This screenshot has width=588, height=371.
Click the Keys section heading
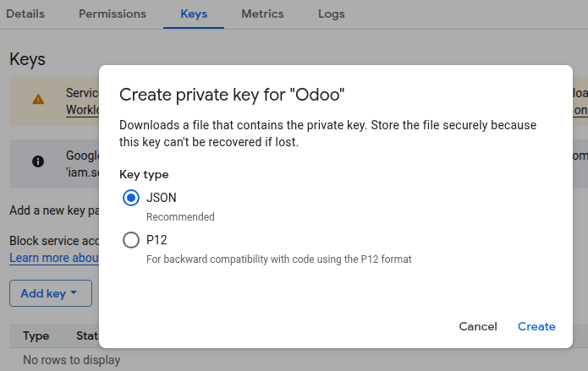(27, 59)
